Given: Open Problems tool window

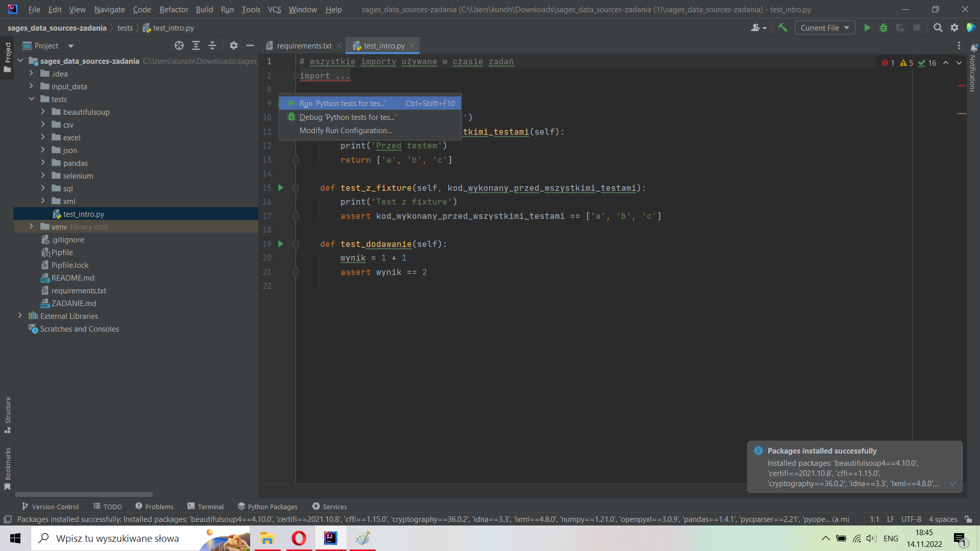Looking at the screenshot, I should coord(154,506).
